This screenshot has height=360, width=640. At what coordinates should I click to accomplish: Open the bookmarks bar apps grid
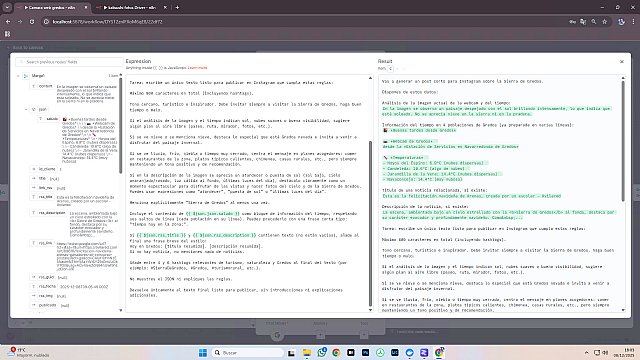7,34
